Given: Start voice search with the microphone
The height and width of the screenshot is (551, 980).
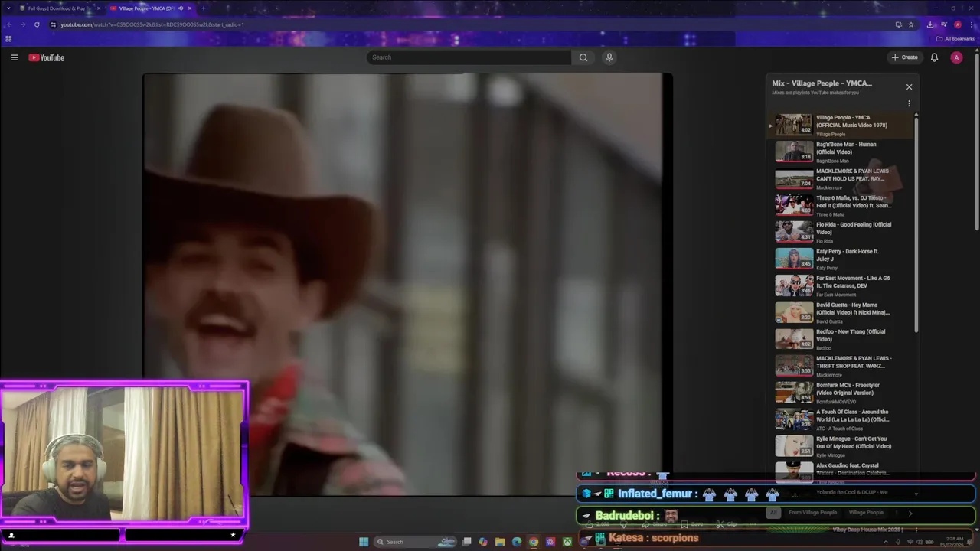Looking at the screenshot, I should pos(609,57).
